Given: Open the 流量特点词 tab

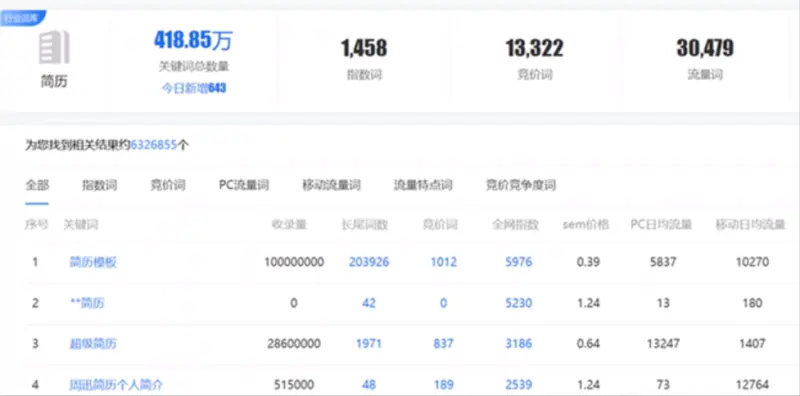Looking at the screenshot, I should (423, 185).
